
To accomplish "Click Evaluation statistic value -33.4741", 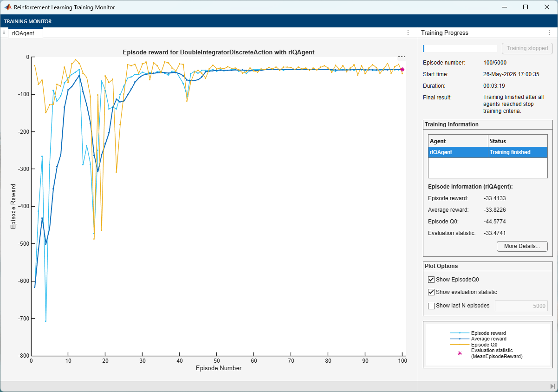I will (x=495, y=233).
